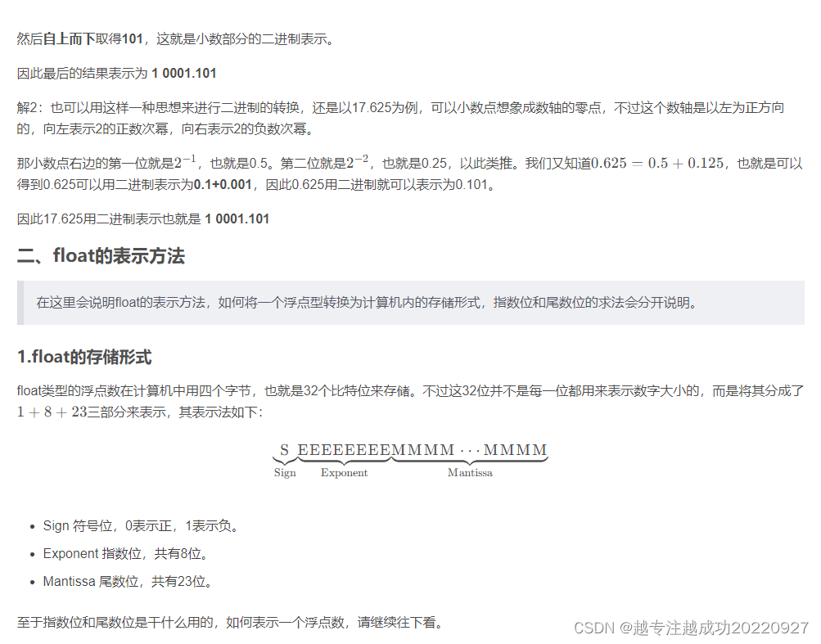Screen dimensions: 821x644
Task: Click the Mantissa label under the formula
Action: pos(470,472)
